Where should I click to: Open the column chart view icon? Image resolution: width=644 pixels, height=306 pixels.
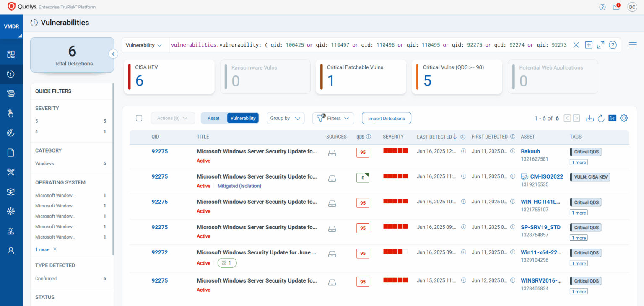tap(612, 118)
